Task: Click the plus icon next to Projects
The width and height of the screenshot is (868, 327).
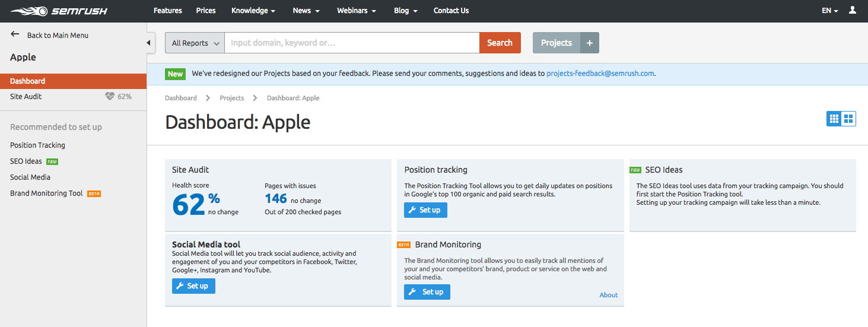Action: tap(589, 43)
